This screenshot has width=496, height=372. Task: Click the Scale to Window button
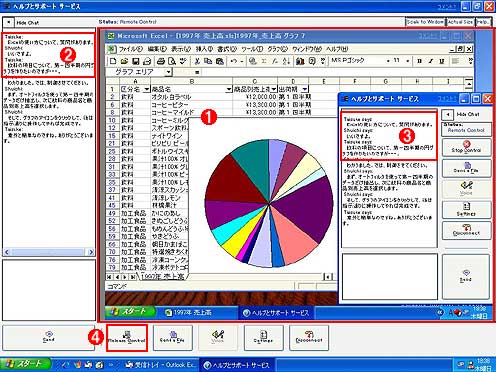coord(425,22)
